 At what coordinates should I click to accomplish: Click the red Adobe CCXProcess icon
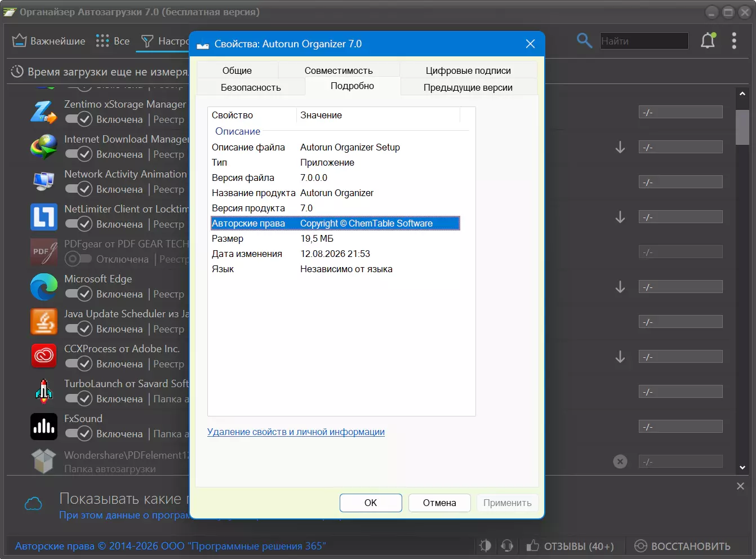tap(43, 357)
